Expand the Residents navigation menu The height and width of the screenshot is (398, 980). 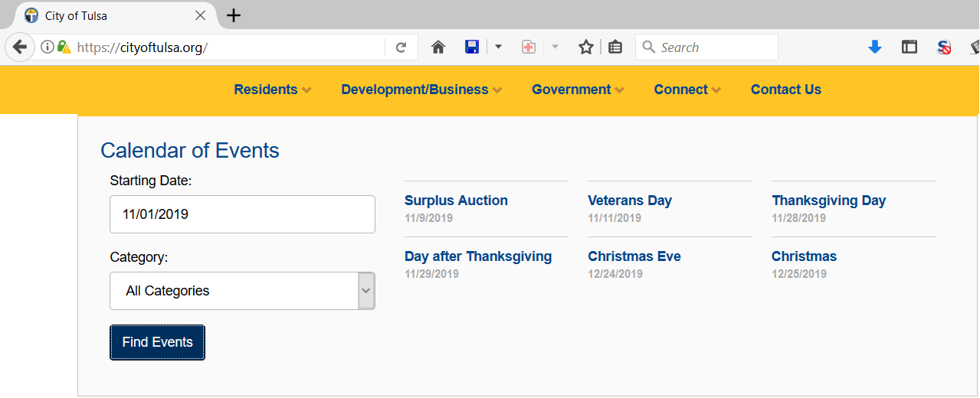tap(273, 90)
